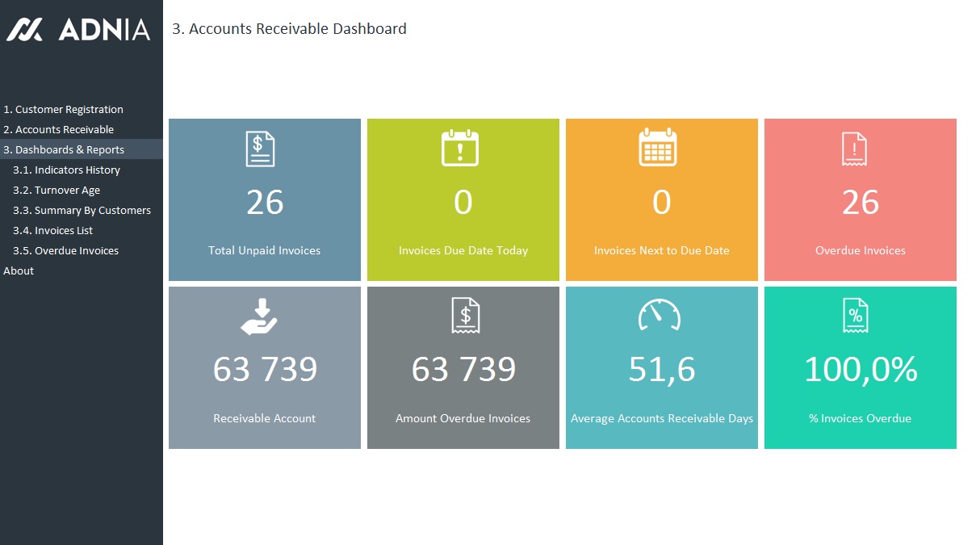
Task: Open Customer Registration from the sidebar
Action: pos(63,110)
